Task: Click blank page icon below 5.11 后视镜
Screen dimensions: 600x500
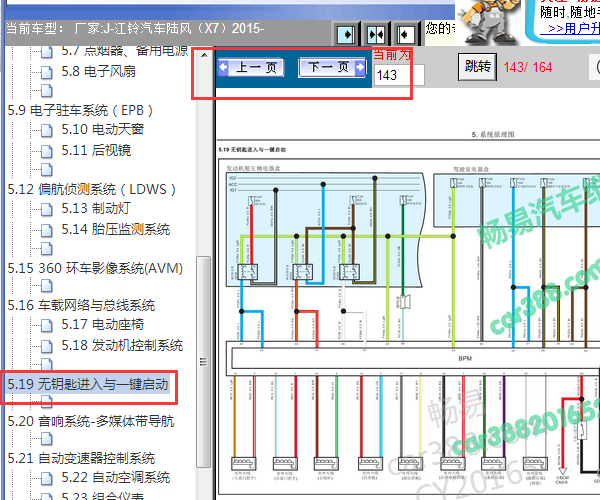Action: point(47,169)
